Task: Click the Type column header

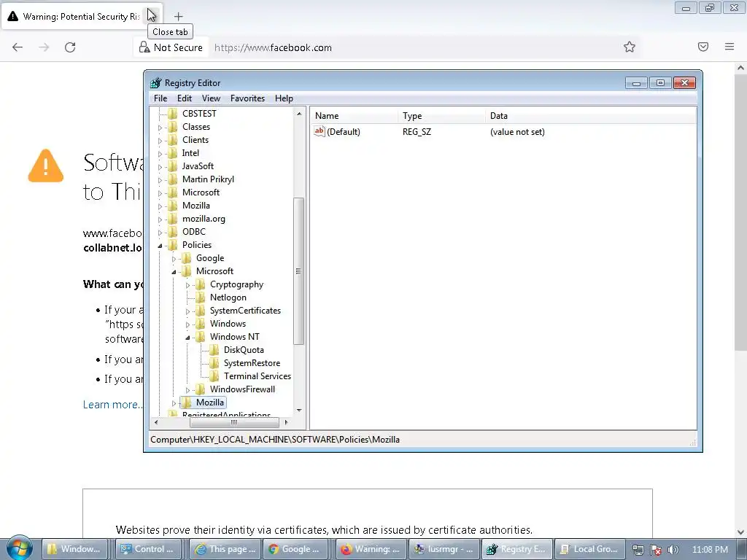Action: (441, 116)
